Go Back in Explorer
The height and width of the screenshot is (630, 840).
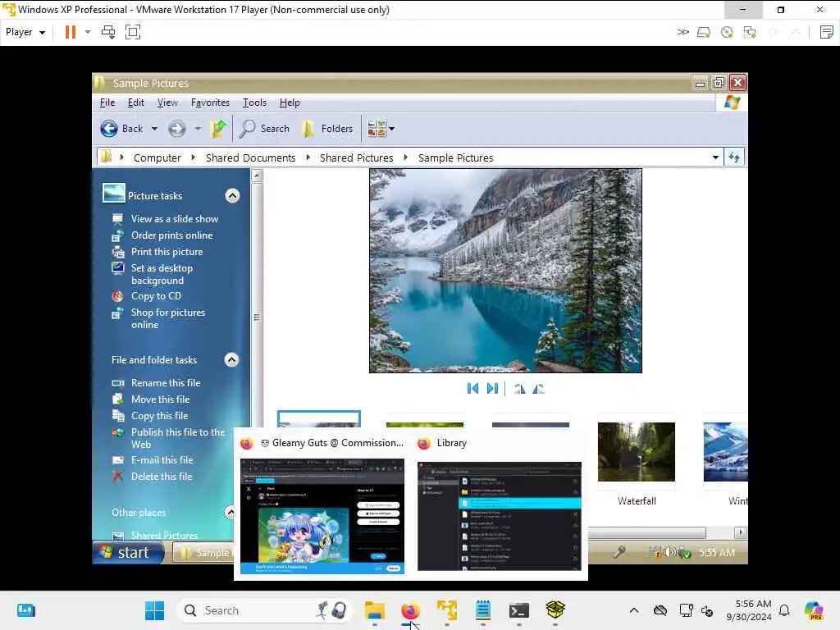pyautogui.click(x=122, y=129)
